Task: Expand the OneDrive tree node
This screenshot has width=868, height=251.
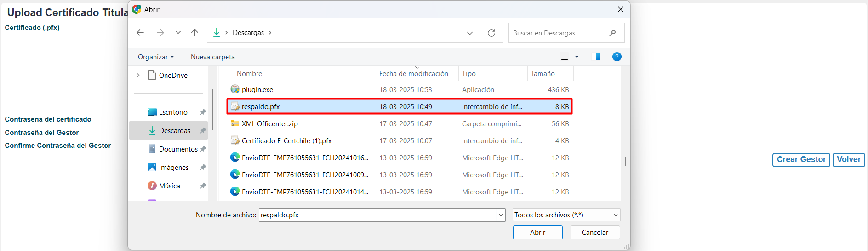Action: pos(138,75)
